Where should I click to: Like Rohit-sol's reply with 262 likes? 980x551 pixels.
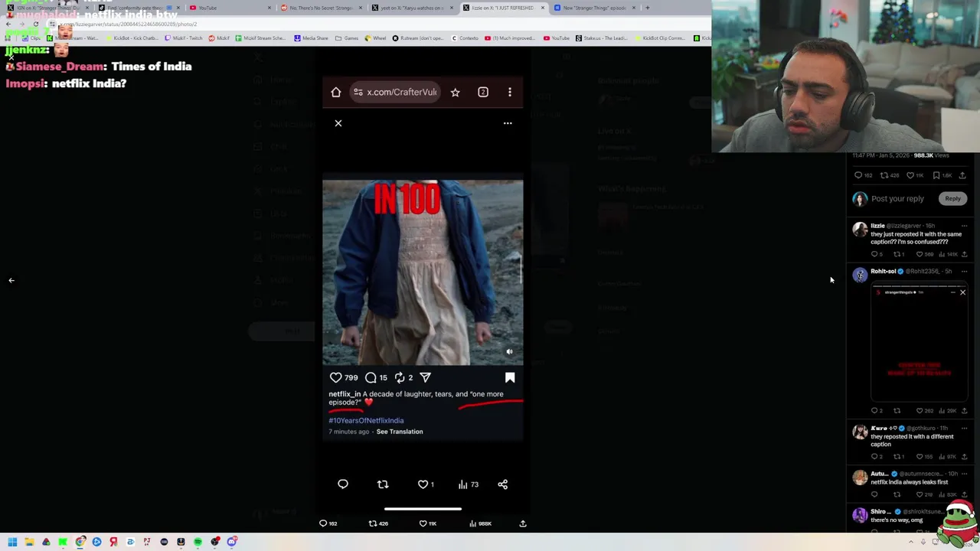coord(926,411)
